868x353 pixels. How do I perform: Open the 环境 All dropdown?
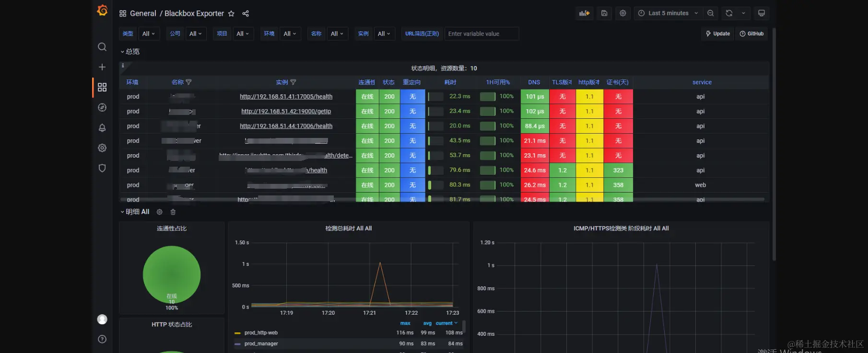point(290,34)
